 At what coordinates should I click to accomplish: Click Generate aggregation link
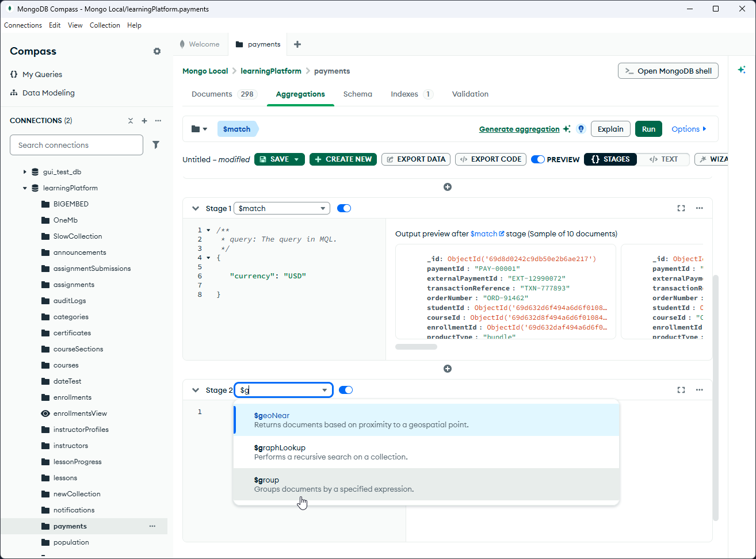(x=520, y=129)
